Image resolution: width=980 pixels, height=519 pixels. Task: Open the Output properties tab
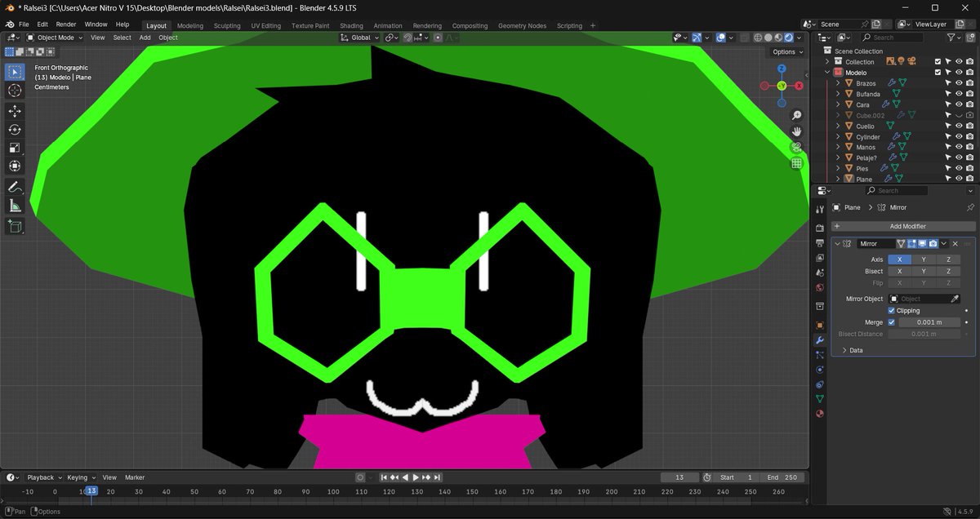pos(820,242)
